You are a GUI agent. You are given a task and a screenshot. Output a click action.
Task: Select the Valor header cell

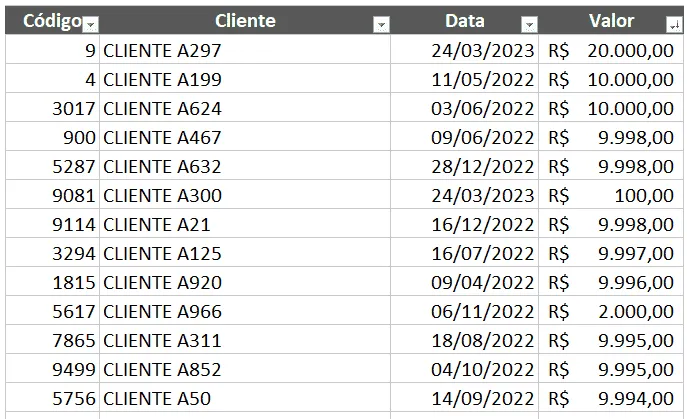[x=611, y=20]
